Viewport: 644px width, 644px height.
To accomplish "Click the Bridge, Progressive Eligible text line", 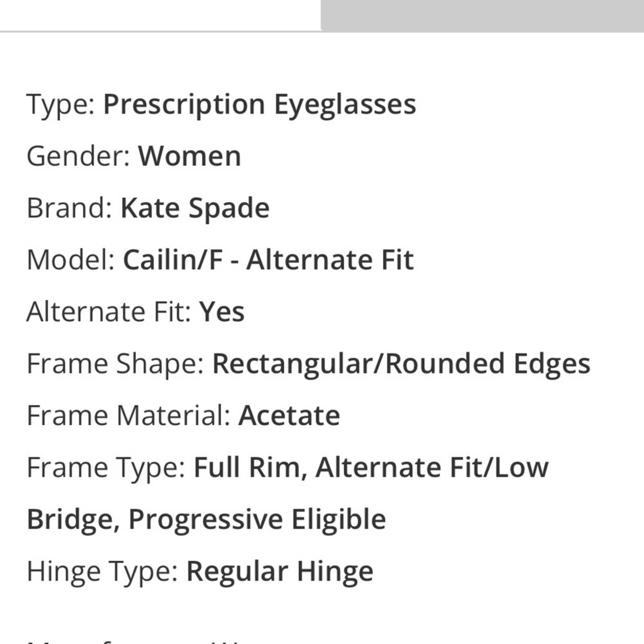I will click(x=206, y=520).
